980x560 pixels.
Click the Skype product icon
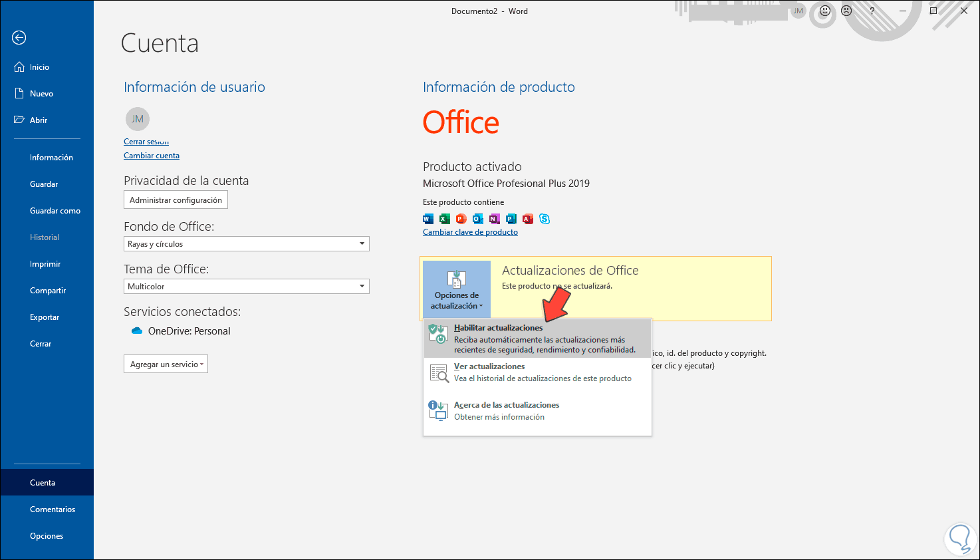pos(545,219)
